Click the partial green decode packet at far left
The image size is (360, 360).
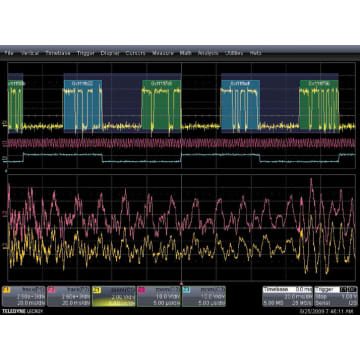pos(15,104)
